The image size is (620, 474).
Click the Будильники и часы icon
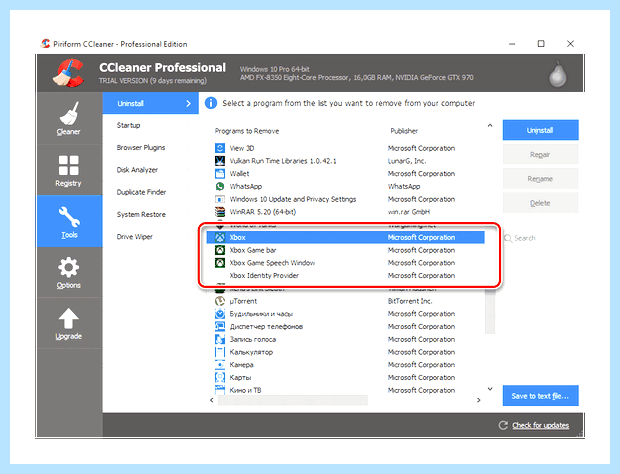pyautogui.click(x=220, y=314)
